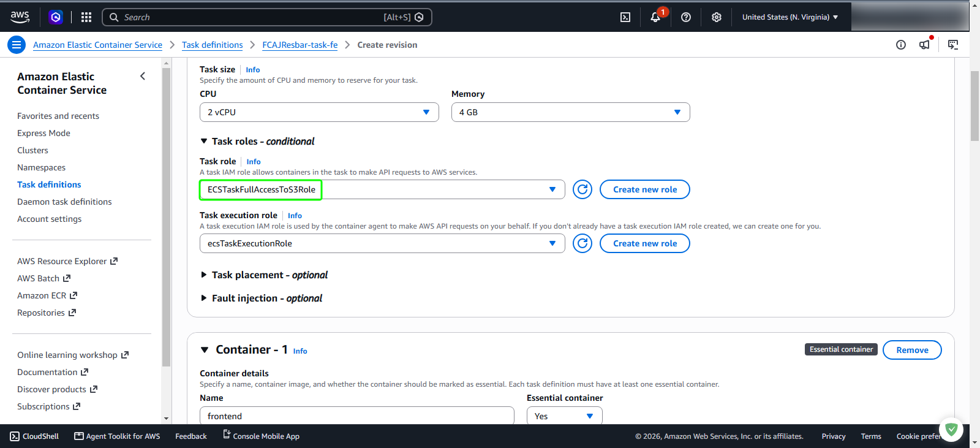Screen dimensions: 980x448
Task: Open the Privacy link in footer
Action: click(x=834, y=436)
